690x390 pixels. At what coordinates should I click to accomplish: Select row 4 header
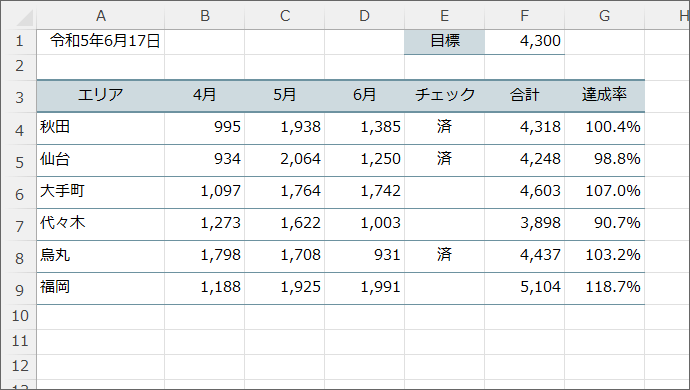point(19,128)
